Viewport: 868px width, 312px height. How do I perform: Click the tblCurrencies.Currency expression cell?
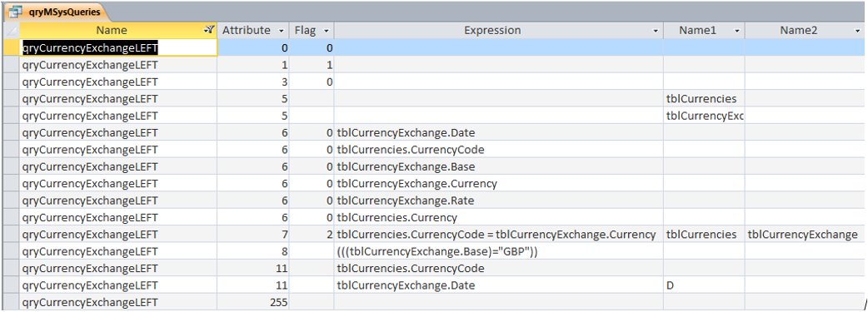pos(499,217)
